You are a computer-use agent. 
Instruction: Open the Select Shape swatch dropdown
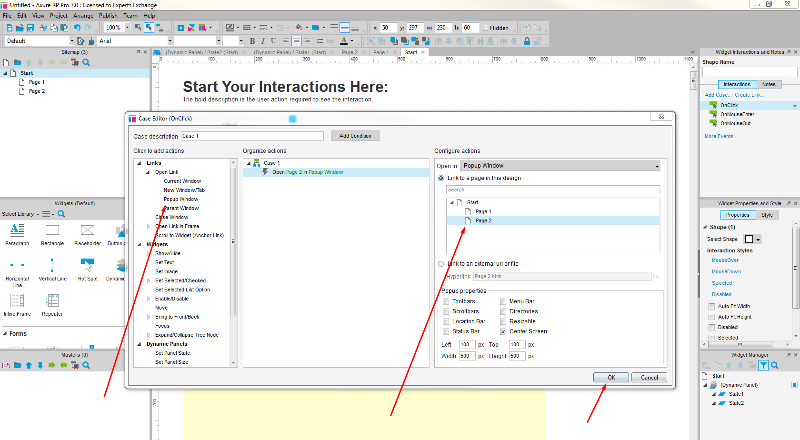pyautogui.click(x=758, y=239)
